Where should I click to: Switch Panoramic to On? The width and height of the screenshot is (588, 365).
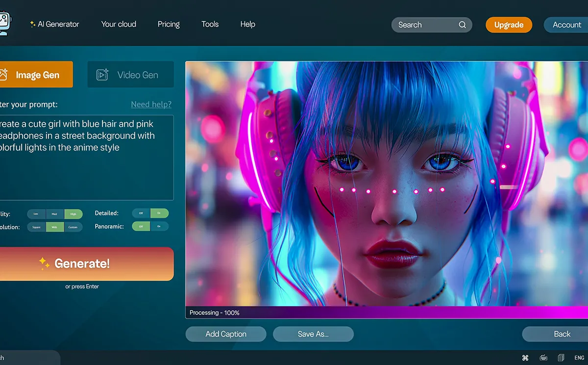[x=159, y=227]
